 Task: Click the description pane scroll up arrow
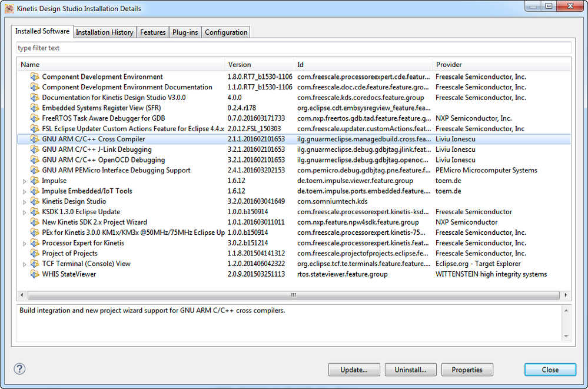tap(566, 311)
